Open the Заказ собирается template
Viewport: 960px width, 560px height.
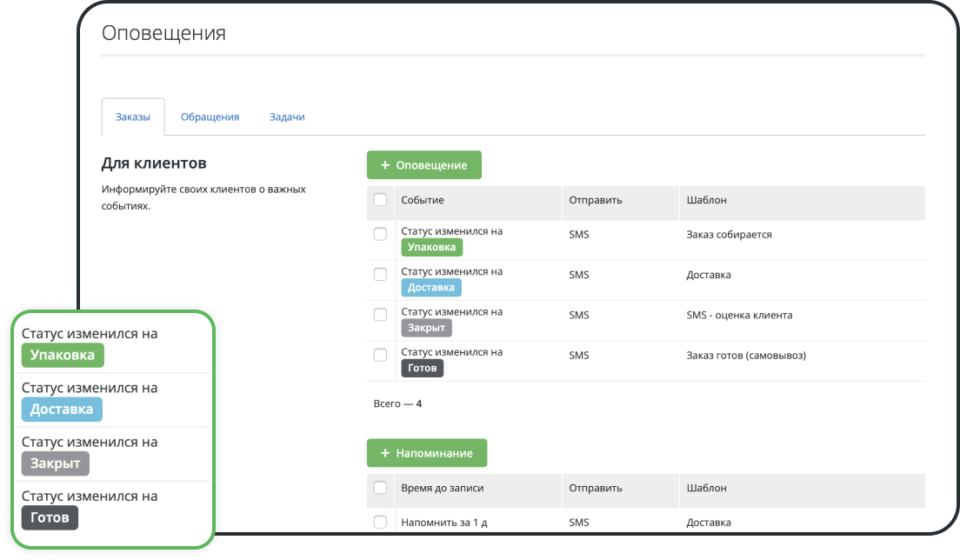(x=729, y=235)
